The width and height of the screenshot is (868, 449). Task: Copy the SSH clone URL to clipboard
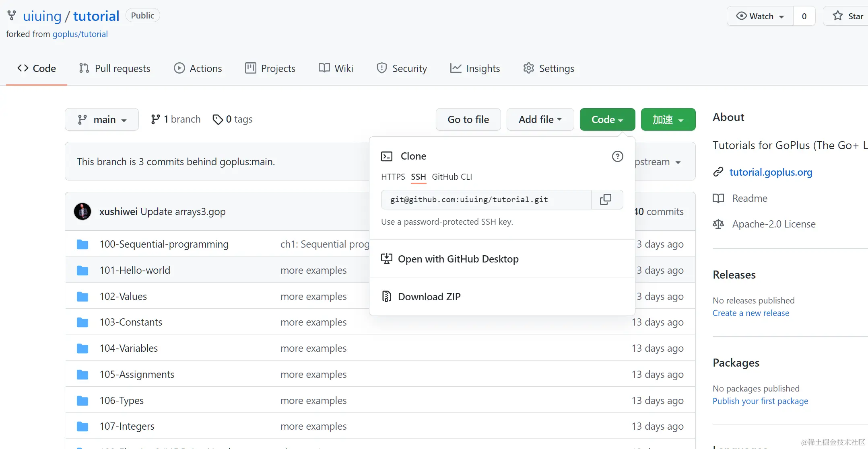(606, 199)
